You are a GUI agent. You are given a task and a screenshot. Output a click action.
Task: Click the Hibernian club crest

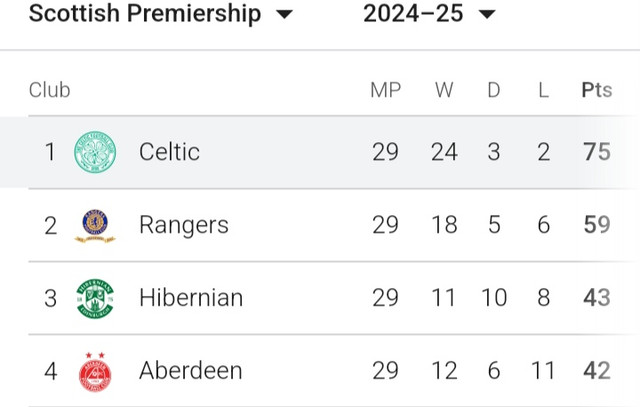[x=95, y=298]
